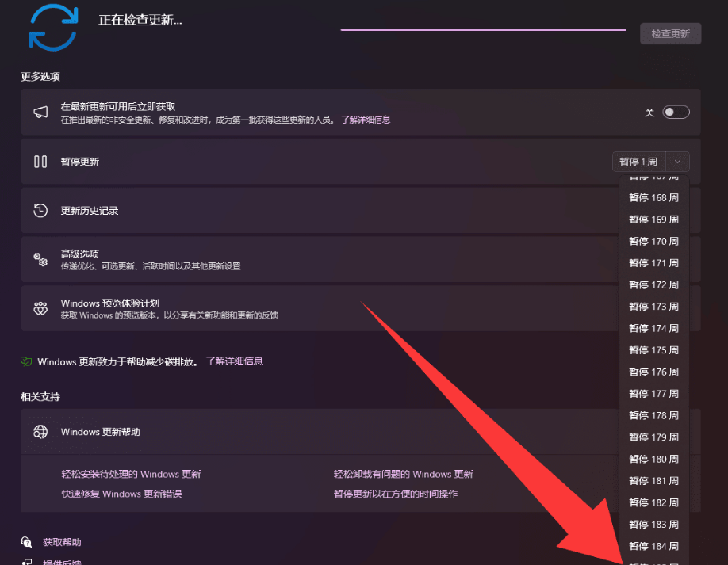This screenshot has width=728, height=565.
Task: Click the Windows Insider hearts icon
Action: [x=40, y=308]
